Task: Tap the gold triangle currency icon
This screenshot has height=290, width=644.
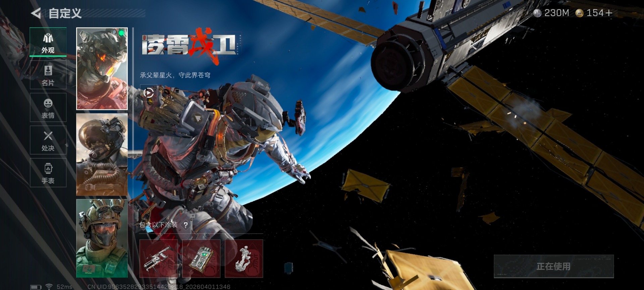Action: click(579, 13)
